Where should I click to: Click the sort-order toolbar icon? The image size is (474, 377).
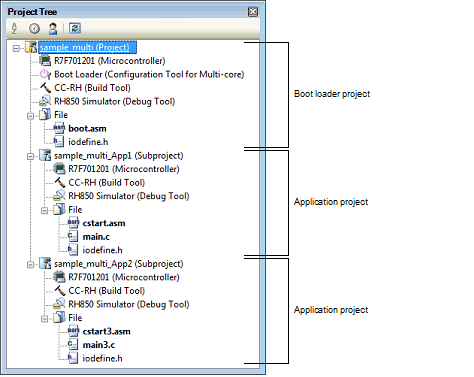point(14,28)
